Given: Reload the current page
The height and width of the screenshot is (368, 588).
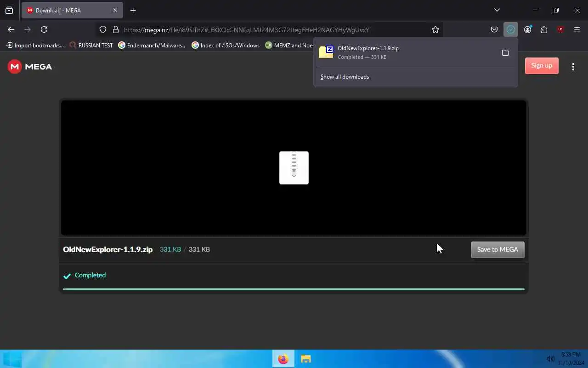Looking at the screenshot, I should [44, 29].
